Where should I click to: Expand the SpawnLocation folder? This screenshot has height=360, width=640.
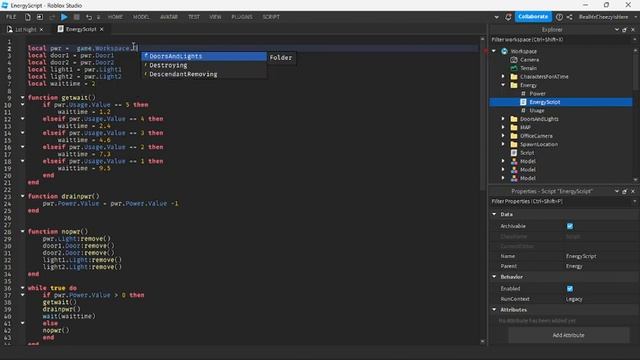click(503, 144)
